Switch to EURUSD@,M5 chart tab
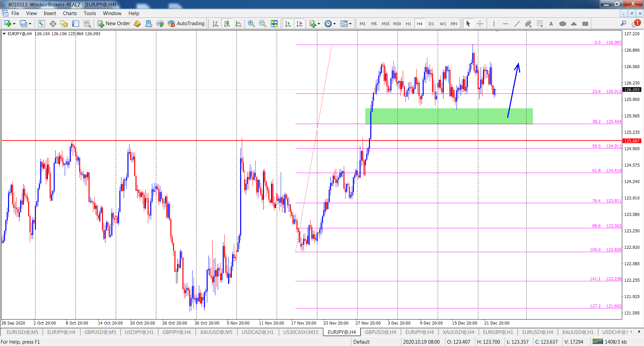 (22, 332)
